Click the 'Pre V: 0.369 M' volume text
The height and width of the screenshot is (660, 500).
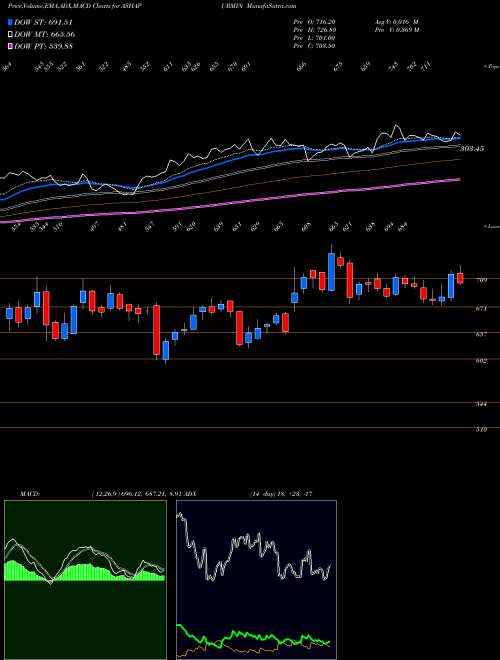[395, 30]
